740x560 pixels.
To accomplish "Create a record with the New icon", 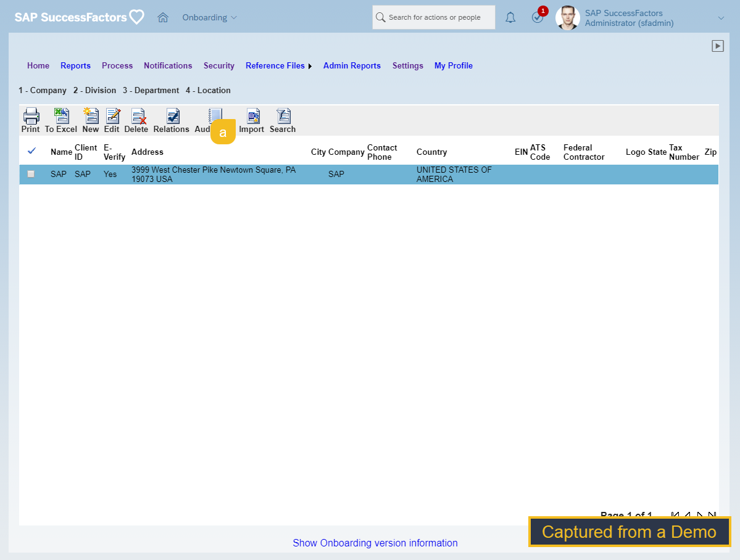I will (x=91, y=116).
